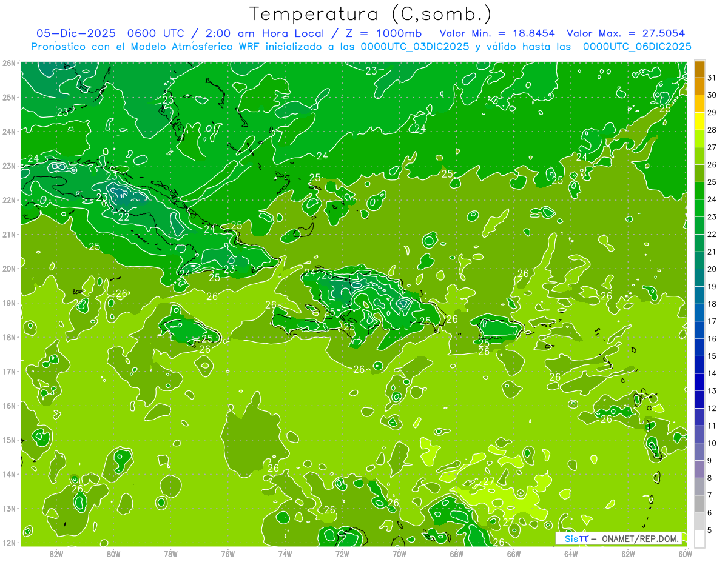The image size is (728, 562).
Task: Click the colorbar value label "7"
Action: coord(710,495)
